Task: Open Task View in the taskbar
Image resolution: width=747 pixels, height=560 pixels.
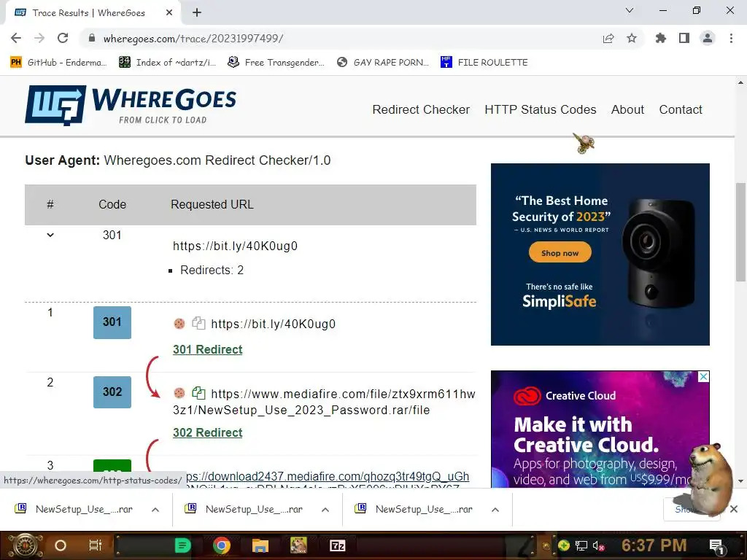Action: tap(96, 545)
